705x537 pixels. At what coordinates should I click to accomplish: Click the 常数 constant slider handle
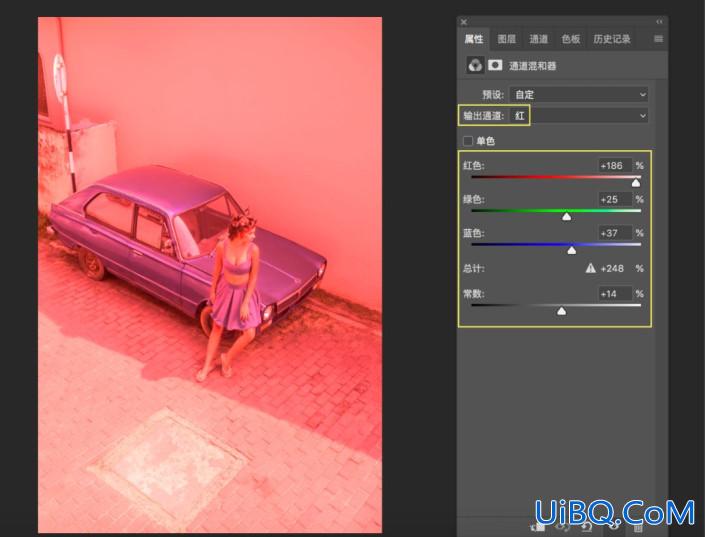(x=562, y=311)
